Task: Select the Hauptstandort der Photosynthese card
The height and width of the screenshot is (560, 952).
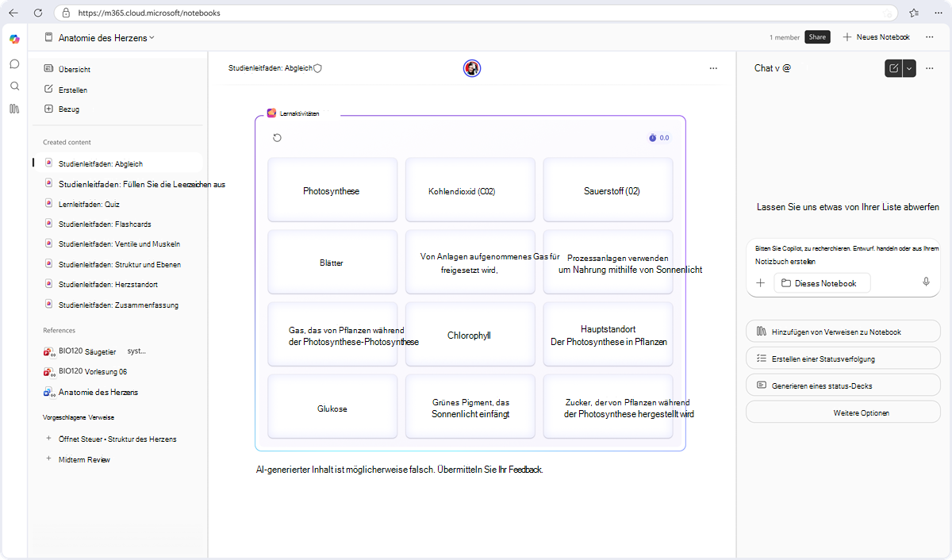Action: (608, 335)
